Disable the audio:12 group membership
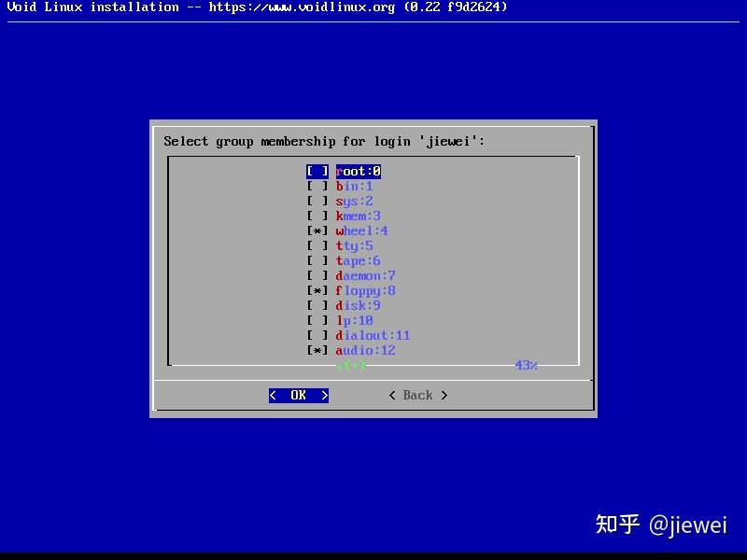The width and height of the screenshot is (747, 560). pyautogui.click(x=317, y=350)
